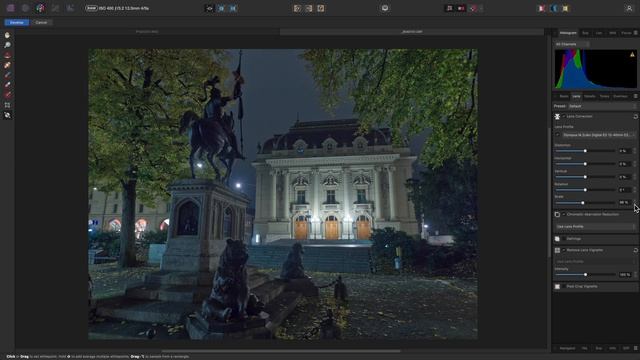Viewport: 640px width, 360px height.
Task: Click the Cancel button
Action: pyautogui.click(x=41, y=22)
